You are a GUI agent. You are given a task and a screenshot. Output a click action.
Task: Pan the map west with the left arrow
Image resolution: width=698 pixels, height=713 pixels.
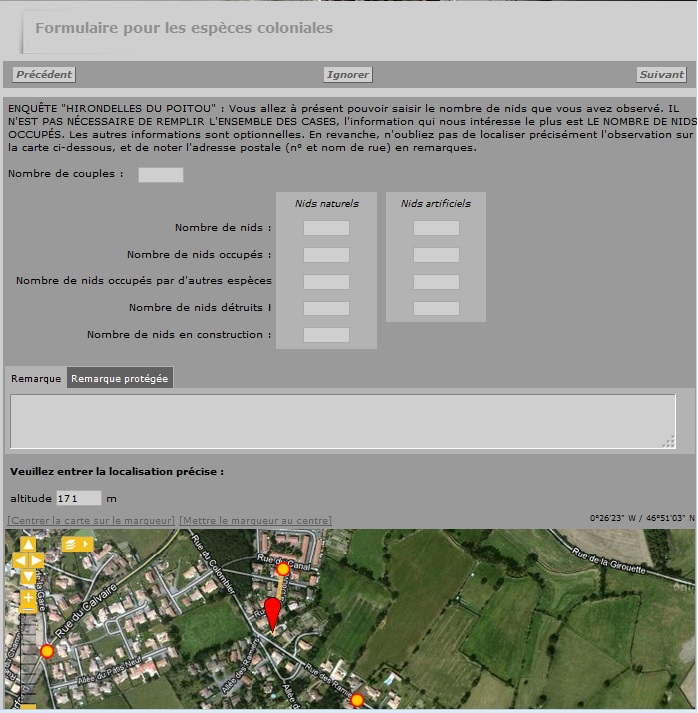pos(20,560)
